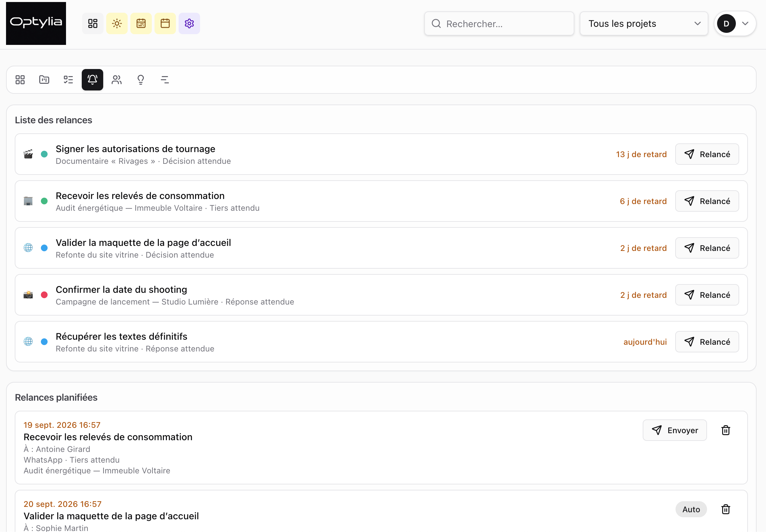Viewport: 766px width, 532px height.
Task: Click the teal status dot on tournage row
Action: [x=44, y=154]
